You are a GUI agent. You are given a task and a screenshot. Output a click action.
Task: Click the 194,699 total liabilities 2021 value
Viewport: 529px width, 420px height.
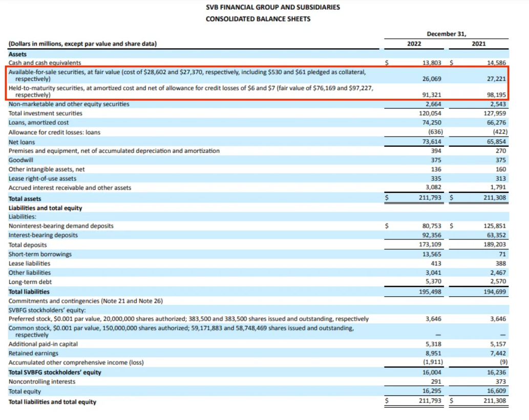[x=495, y=292]
